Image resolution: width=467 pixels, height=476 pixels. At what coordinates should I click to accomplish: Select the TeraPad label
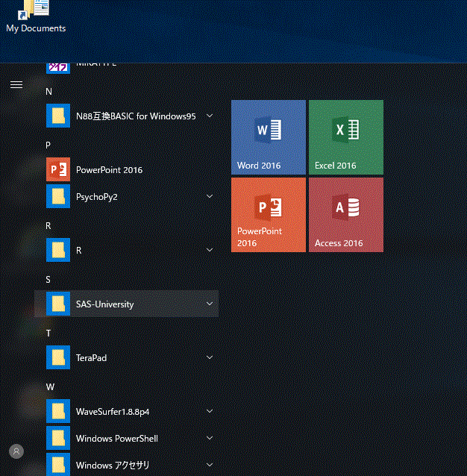[91, 358]
